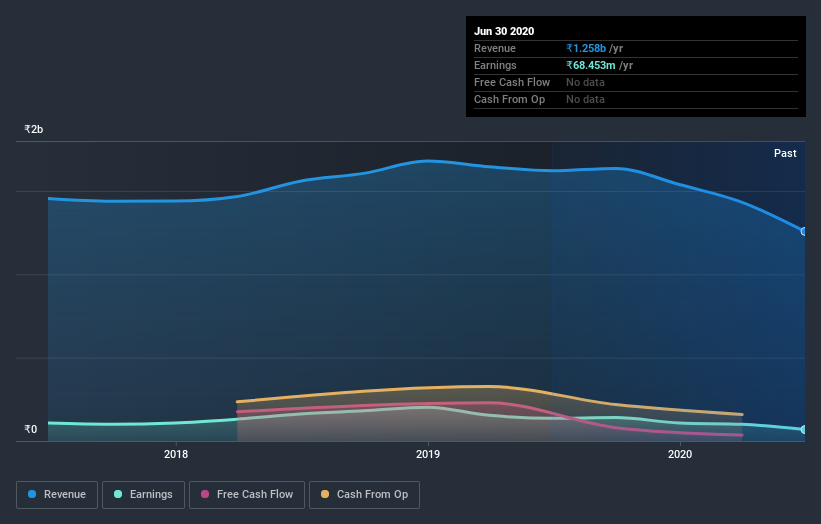The image size is (821, 524).
Task: Click the Jun 30 2020 tooltip date
Action: pos(504,31)
